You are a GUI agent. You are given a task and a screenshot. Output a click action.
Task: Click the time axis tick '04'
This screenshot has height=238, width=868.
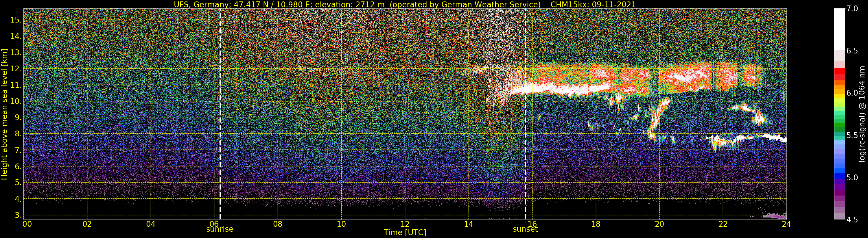pos(151,224)
